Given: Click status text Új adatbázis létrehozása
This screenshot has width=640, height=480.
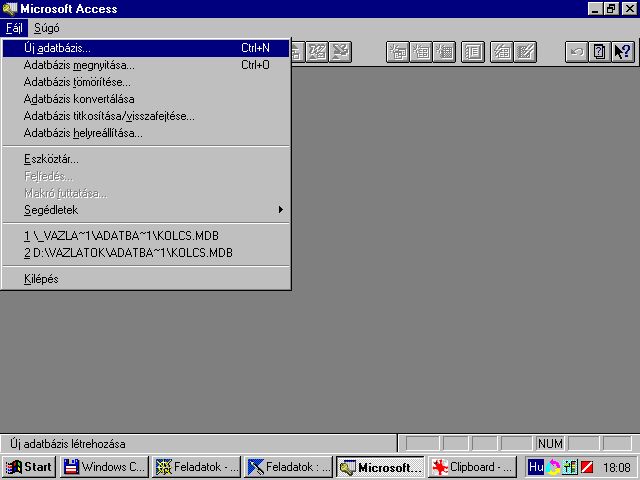Looking at the screenshot, I should (x=68, y=444).
